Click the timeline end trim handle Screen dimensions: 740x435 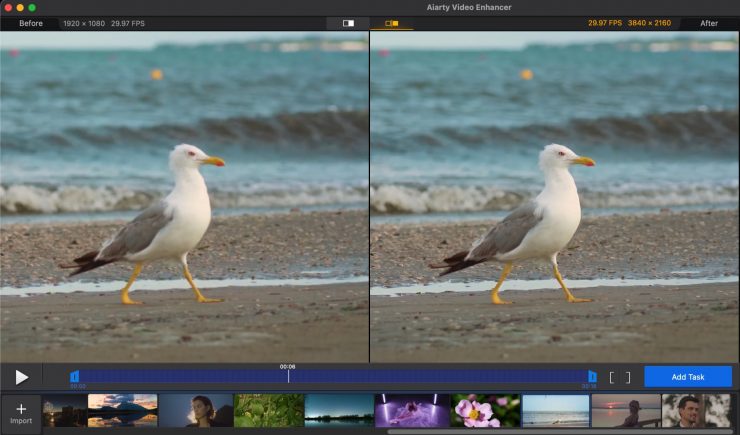coord(592,376)
